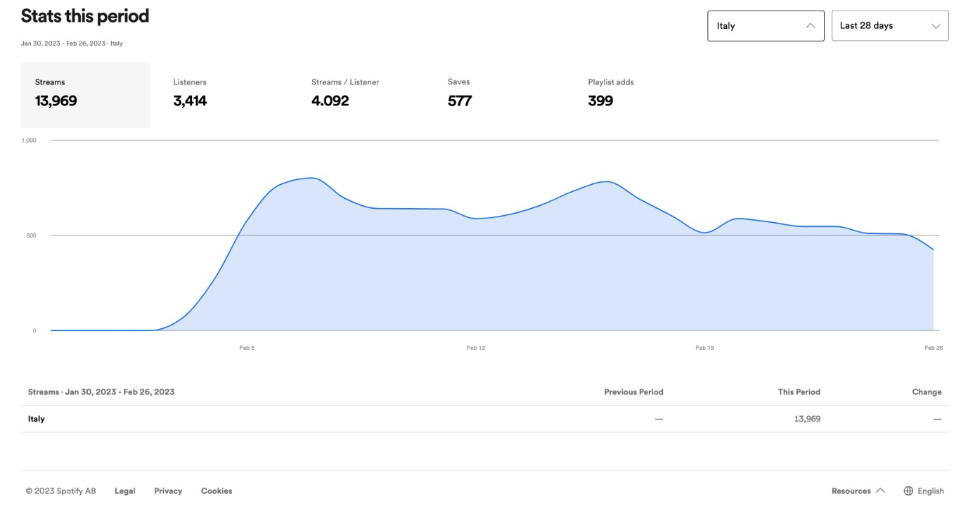
Task: Click the down chevron in Last 28 days
Action: (936, 26)
